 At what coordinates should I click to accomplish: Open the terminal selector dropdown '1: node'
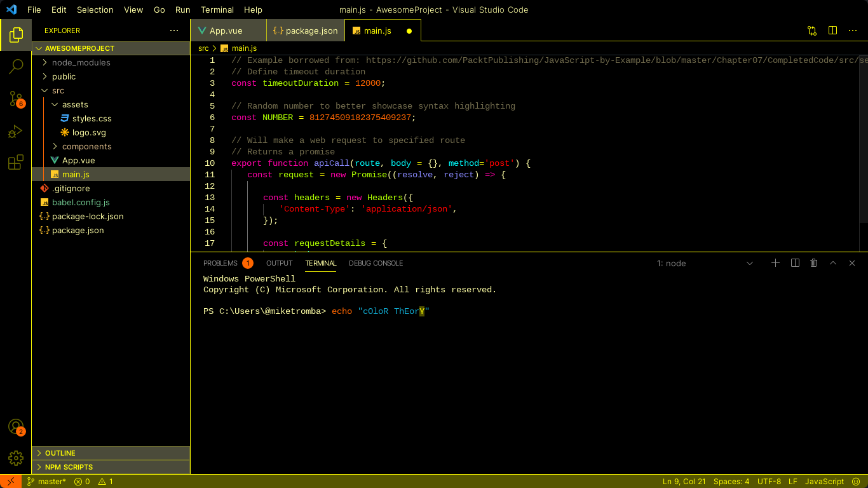[x=705, y=263]
